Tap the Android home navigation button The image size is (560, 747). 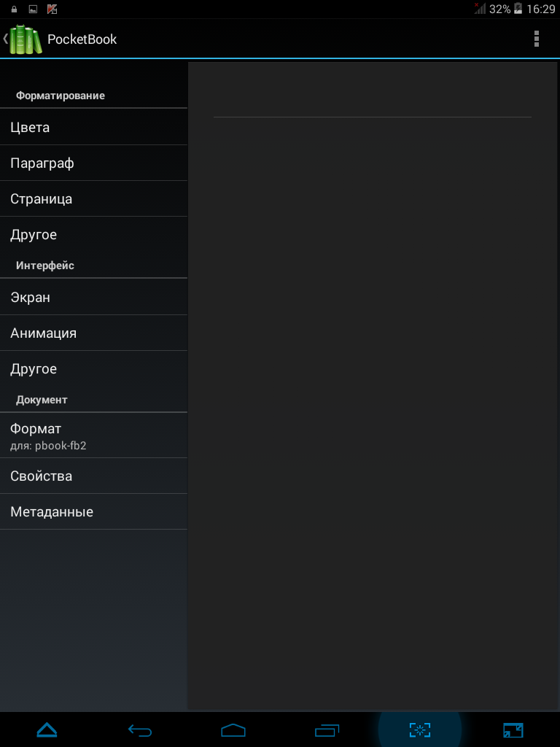tap(233, 729)
